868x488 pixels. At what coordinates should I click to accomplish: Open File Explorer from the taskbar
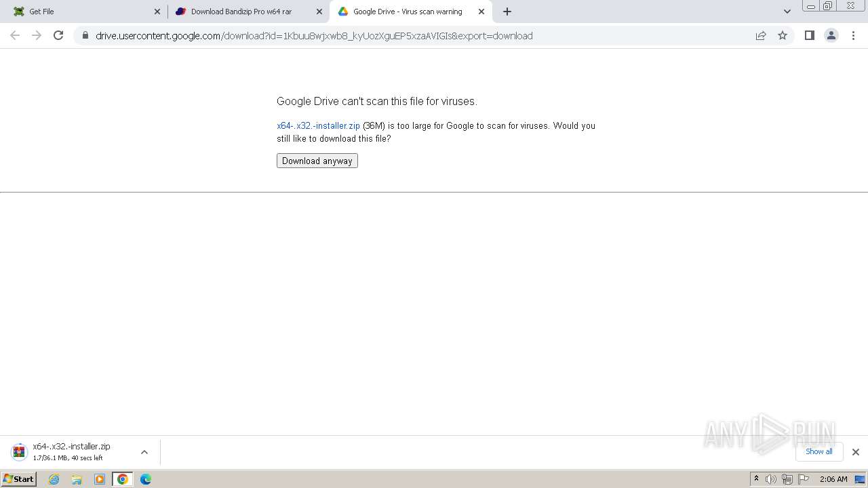77,479
